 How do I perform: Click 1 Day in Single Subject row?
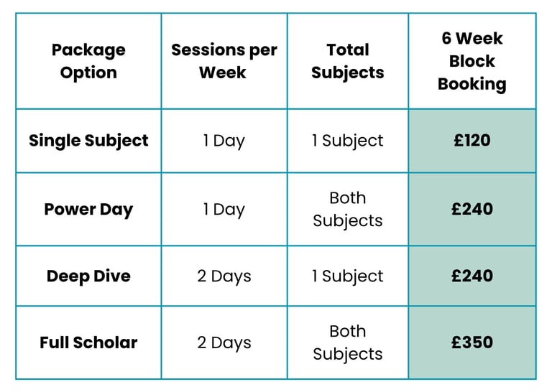[224, 141]
